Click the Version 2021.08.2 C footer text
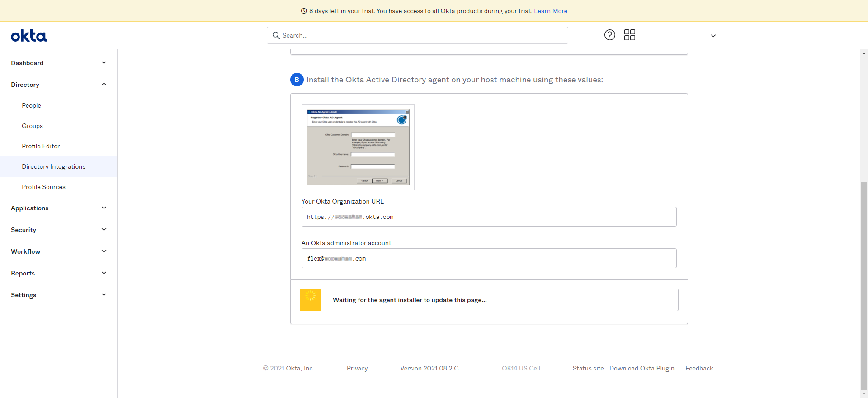Viewport: 868px width, 398px height. click(x=429, y=368)
